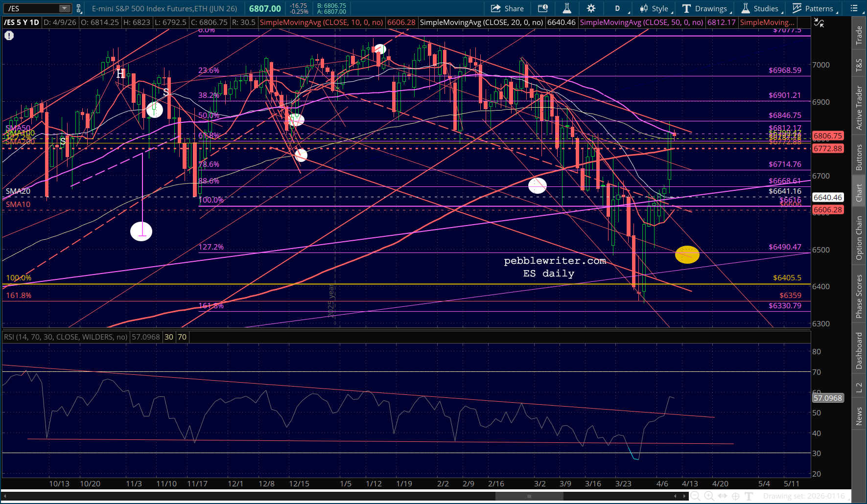Open the flask Edit Studies icon

(x=566, y=8)
